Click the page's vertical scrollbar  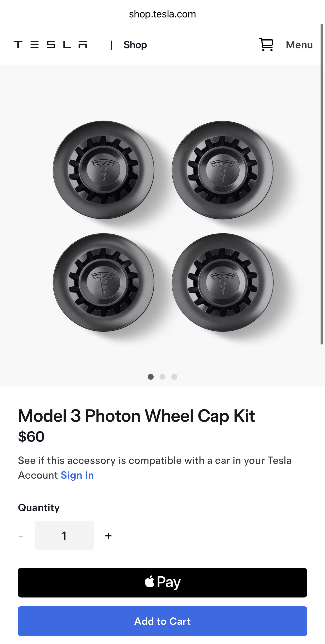click(x=322, y=184)
